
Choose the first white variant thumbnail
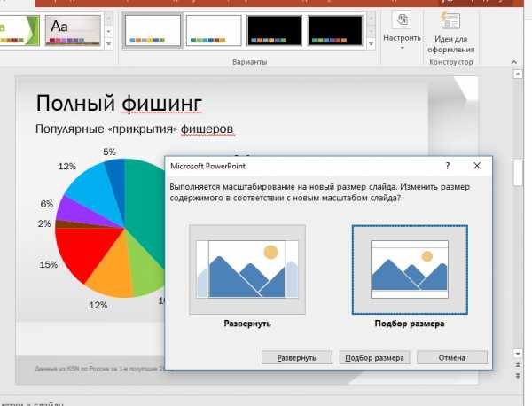click(x=153, y=30)
